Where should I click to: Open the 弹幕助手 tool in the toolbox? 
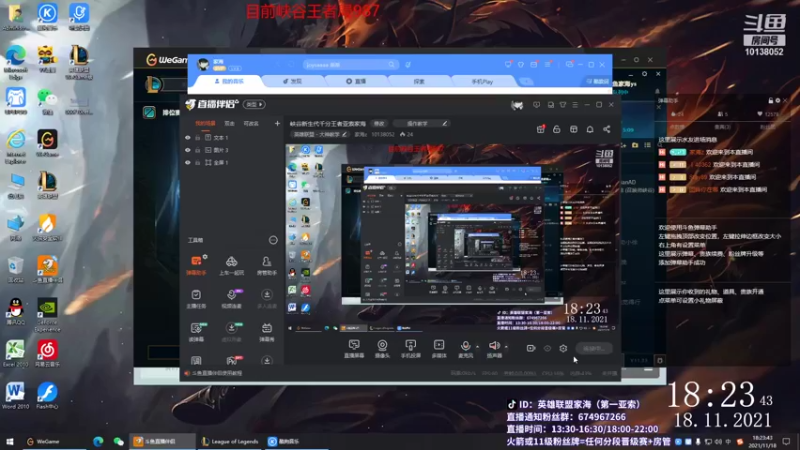[x=196, y=265]
